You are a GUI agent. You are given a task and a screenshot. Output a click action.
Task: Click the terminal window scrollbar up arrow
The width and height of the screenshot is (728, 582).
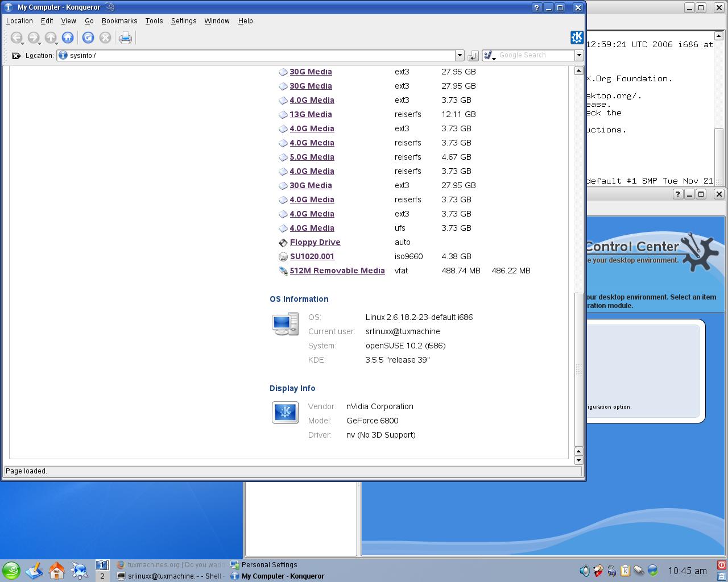pyautogui.click(x=719, y=36)
